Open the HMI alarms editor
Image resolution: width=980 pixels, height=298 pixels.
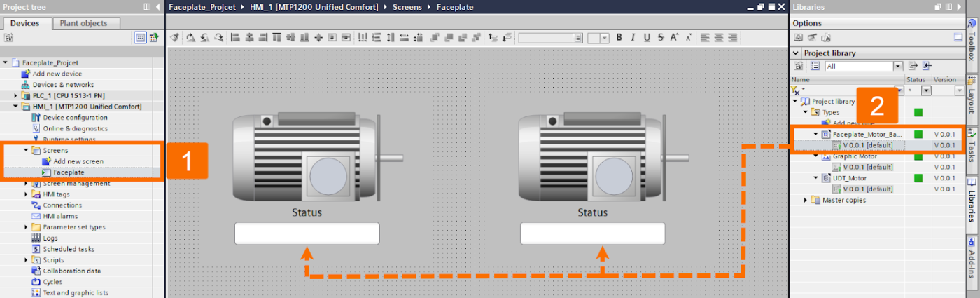click(x=59, y=216)
